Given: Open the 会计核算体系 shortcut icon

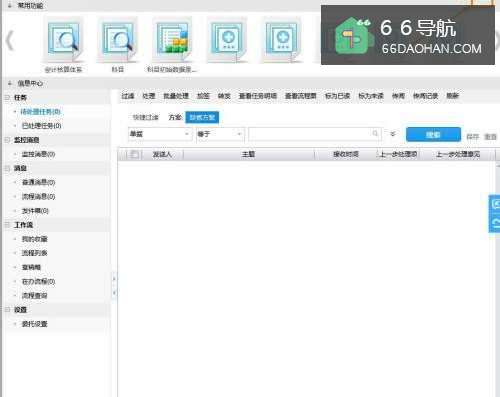Looking at the screenshot, I should point(63,40).
